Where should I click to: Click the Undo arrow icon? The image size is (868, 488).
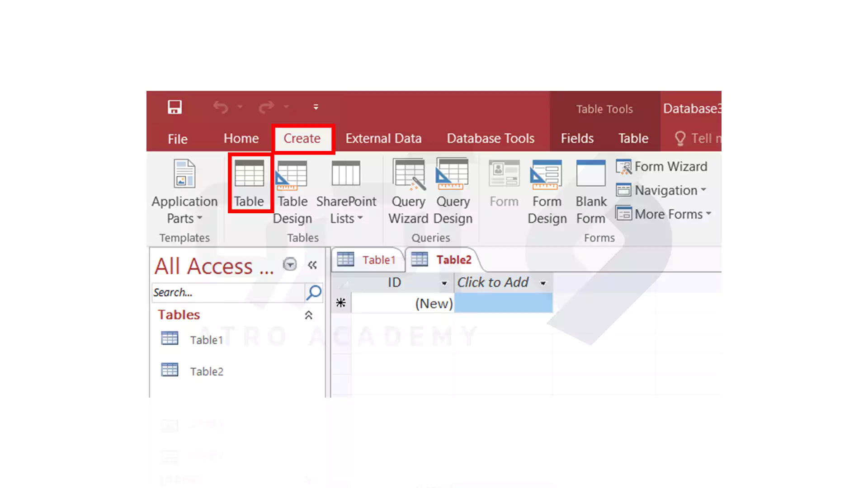[x=221, y=107]
